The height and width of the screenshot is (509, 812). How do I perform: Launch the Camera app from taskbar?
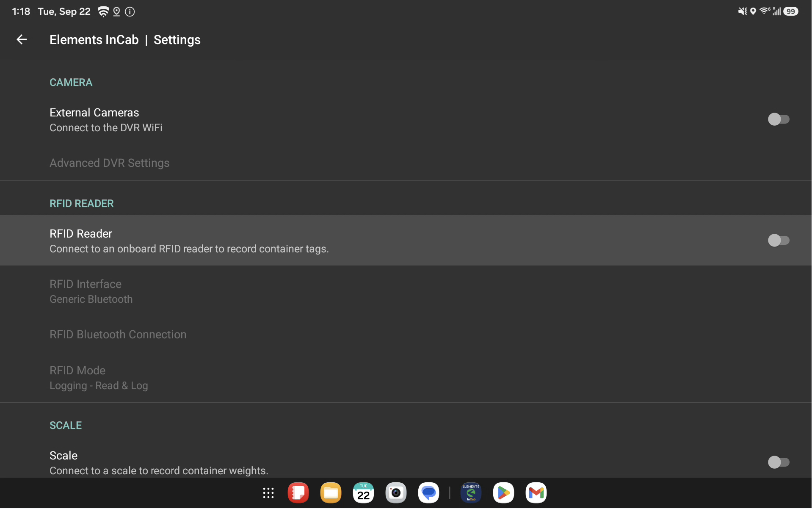(396, 493)
